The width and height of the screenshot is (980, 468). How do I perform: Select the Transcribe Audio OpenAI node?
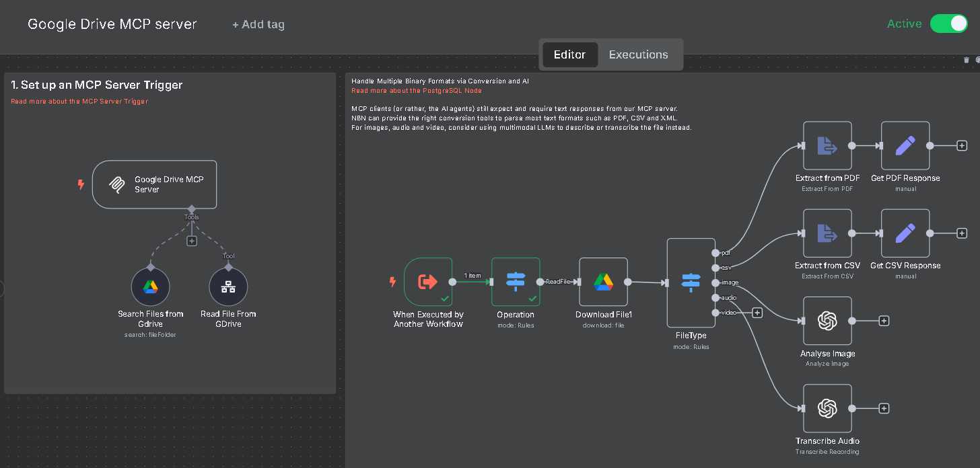click(827, 408)
